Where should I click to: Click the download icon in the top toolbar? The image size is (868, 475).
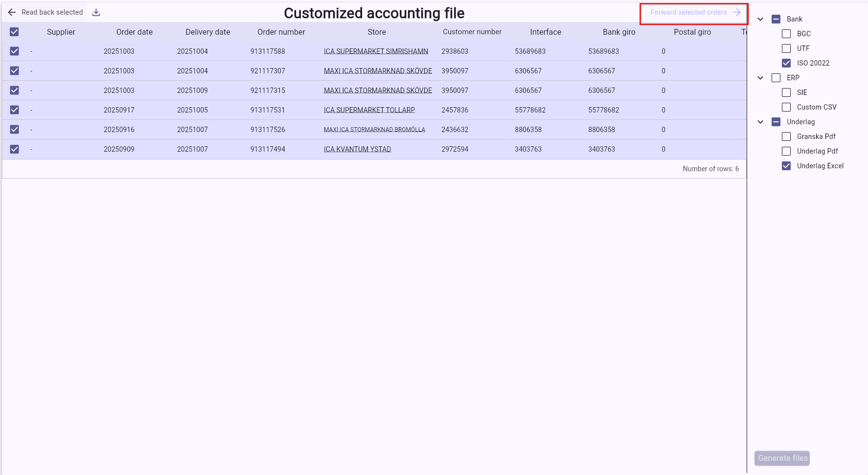pyautogui.click(x=96, y=12)
